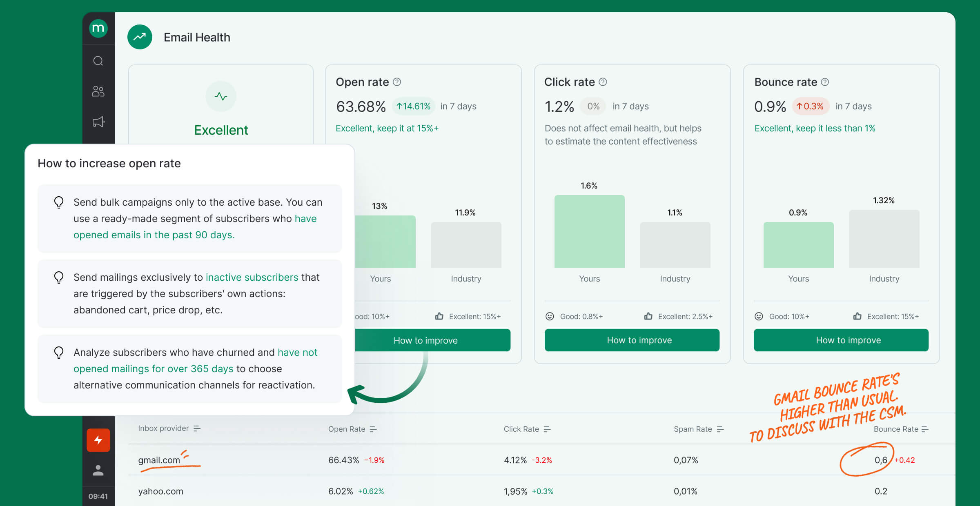Click the green 'm' logo

(98, 29)
